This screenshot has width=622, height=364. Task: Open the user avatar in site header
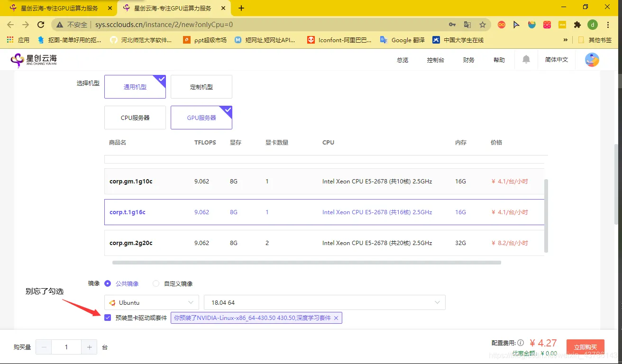(592, 60)
